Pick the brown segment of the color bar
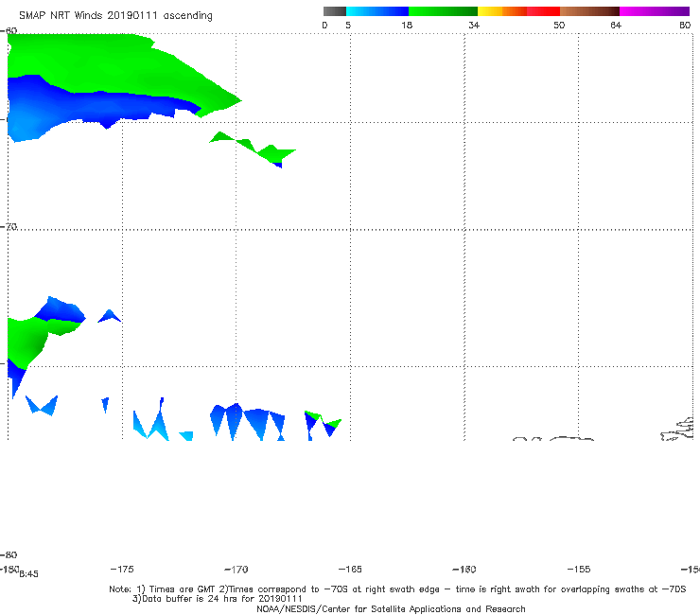The image size is (700, 615). (589, 11)
